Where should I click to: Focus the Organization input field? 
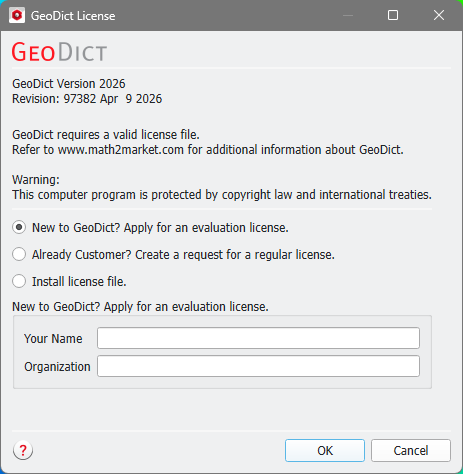point(258,366)
